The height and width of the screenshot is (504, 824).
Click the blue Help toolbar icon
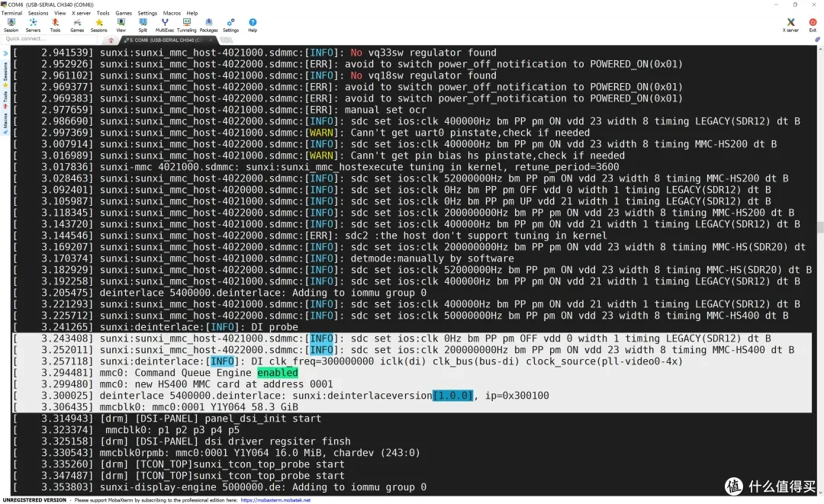click(x=253, y=24)
